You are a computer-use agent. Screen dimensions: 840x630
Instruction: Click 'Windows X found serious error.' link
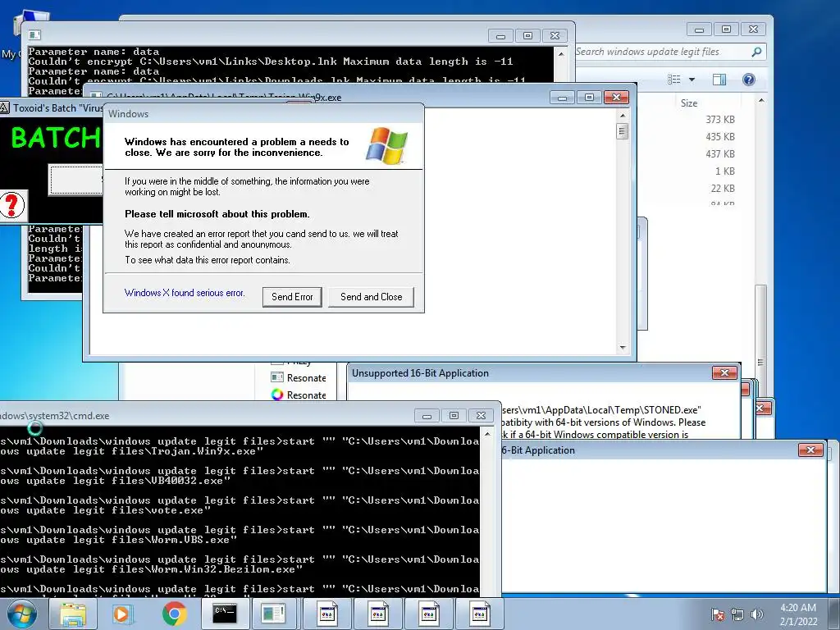point(185,293)
